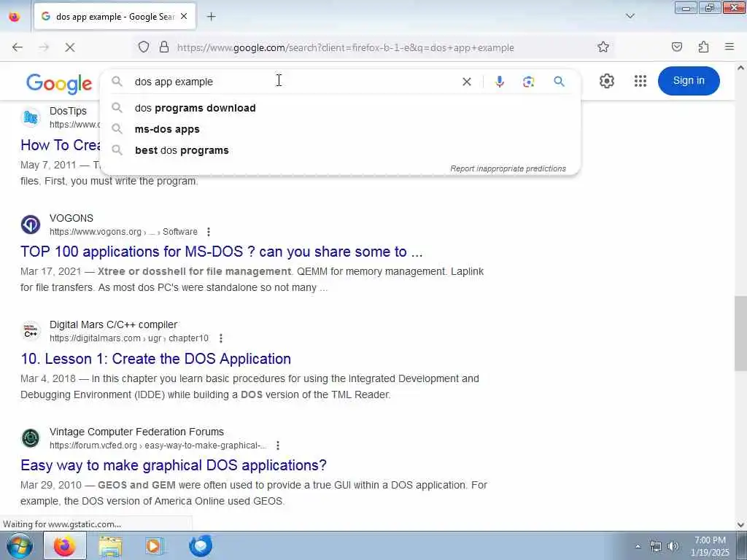This screenshot has height=560, width=747.
Task: Choose suggestion 'dos programs download'
Action: pyautogui.click(x=340, y=108)
